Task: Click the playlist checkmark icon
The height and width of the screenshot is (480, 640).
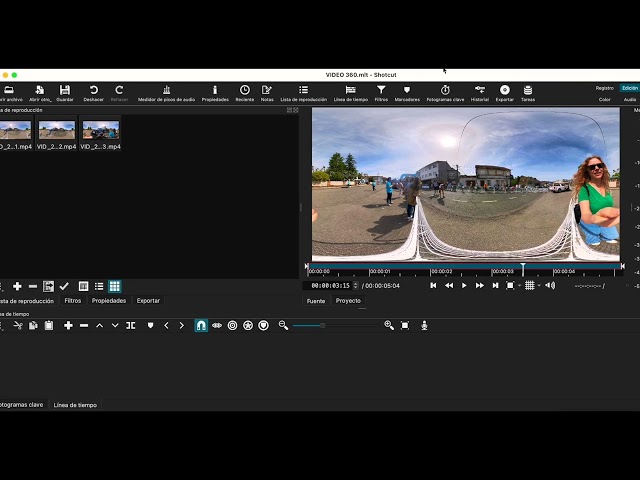Action: click(64, 287)
